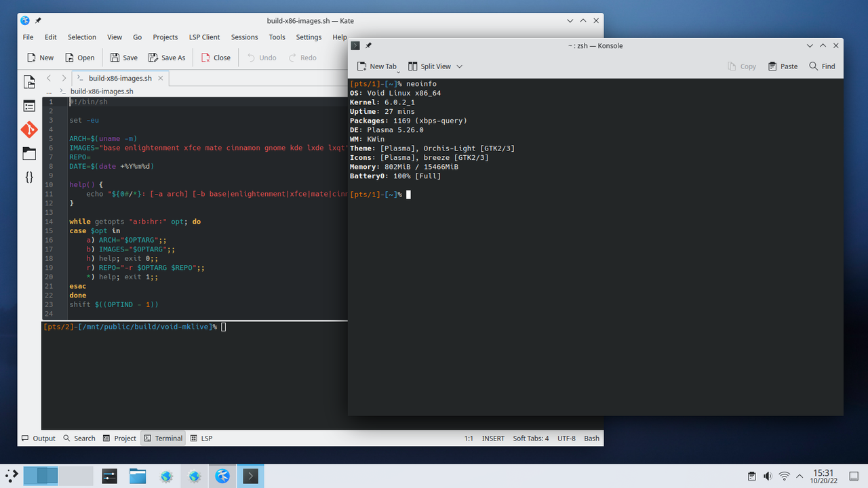Open the Bash syntax mode selector
Screen dimensions: 868x488
(592, 439)
